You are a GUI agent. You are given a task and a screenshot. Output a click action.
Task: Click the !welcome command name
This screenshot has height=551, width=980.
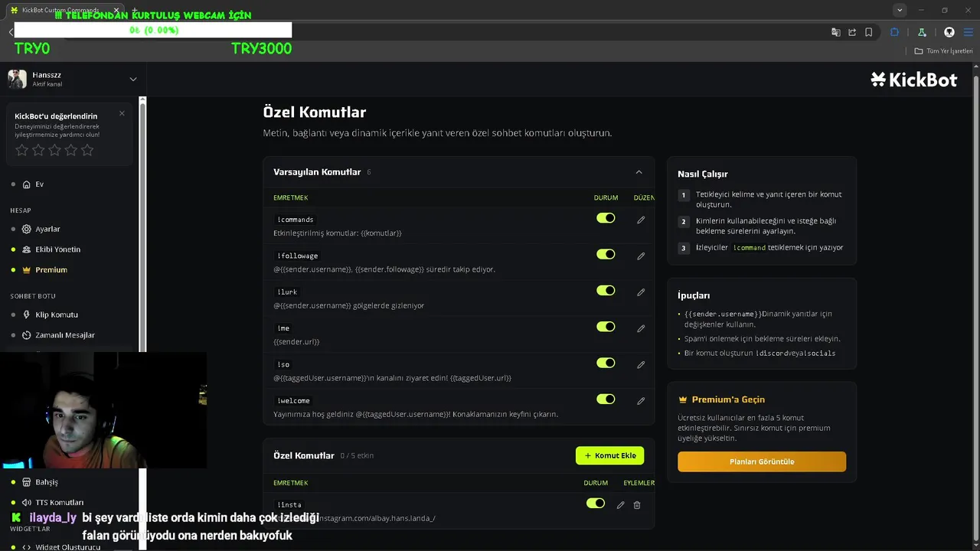click(x=294, y=400)
